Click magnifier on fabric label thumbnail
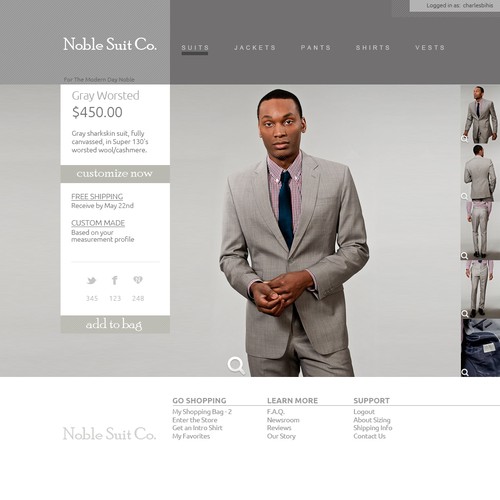The height and width of the screenshot is (500, 500). point(465,372)
